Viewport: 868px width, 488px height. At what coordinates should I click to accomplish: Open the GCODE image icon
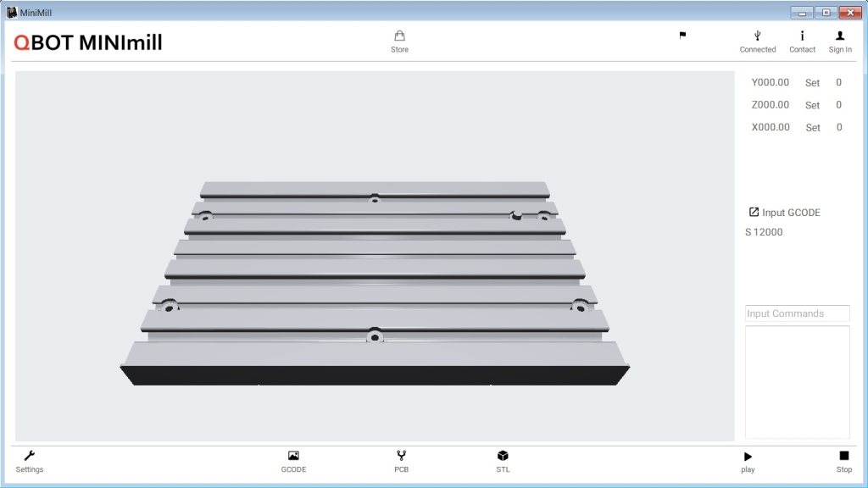[293, 457]
